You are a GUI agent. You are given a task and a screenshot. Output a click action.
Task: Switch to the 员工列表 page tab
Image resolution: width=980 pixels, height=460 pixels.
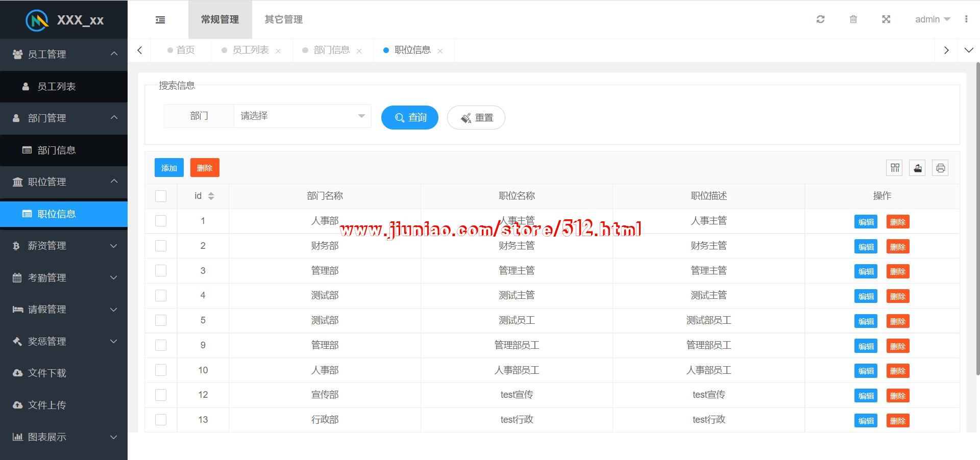click(250, 50)
